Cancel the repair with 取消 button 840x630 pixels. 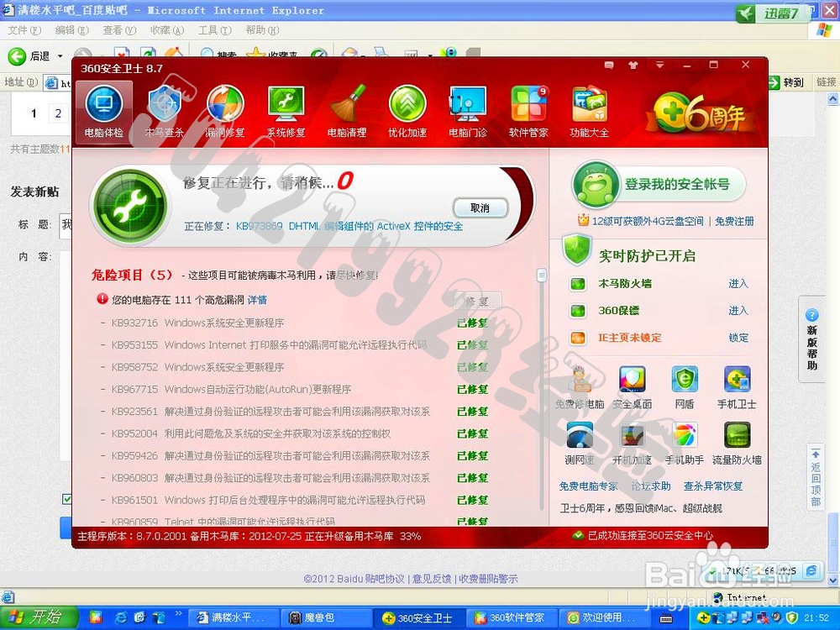pyautogui.click(x=480, y=207)
